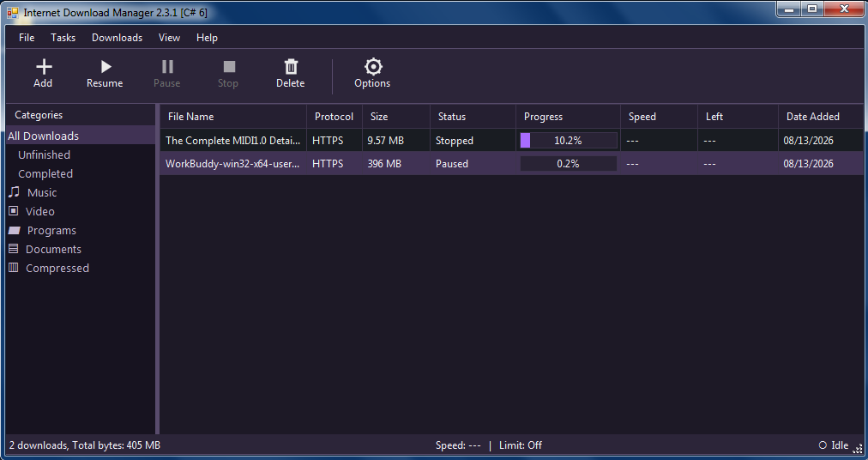Select WorkBuddy-win32-x64 download file name
The width and height of the screenshot is (868, 460).
(232, 164)
